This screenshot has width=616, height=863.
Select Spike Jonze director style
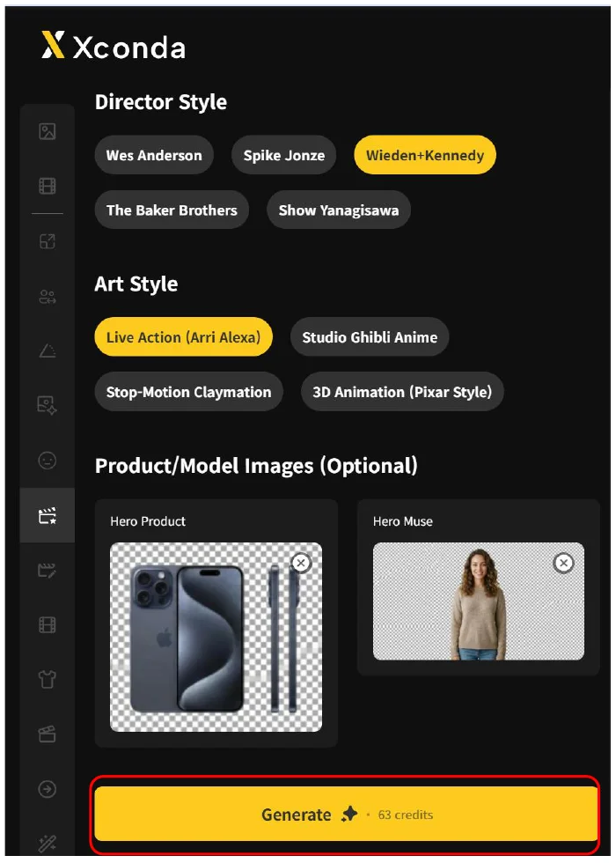tap(283, 155)
